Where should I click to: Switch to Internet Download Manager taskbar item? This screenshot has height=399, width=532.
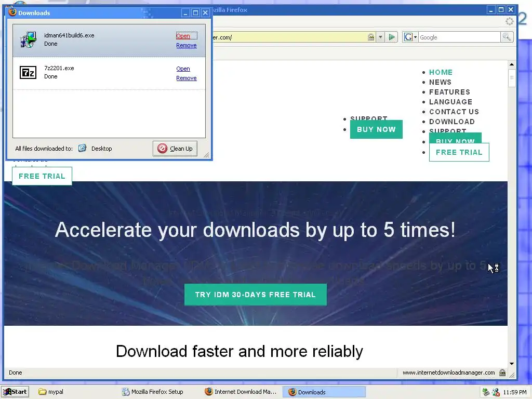[241, 392]
